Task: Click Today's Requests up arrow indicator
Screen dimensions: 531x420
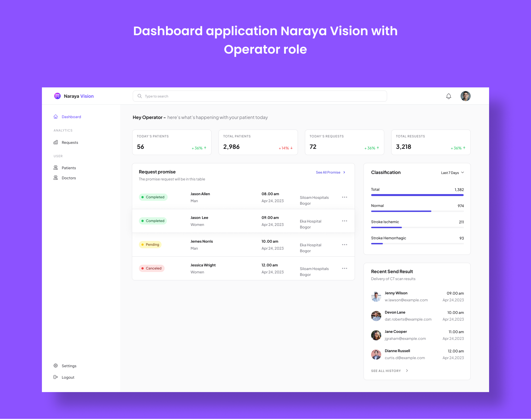Action: [x=378, y=148]
